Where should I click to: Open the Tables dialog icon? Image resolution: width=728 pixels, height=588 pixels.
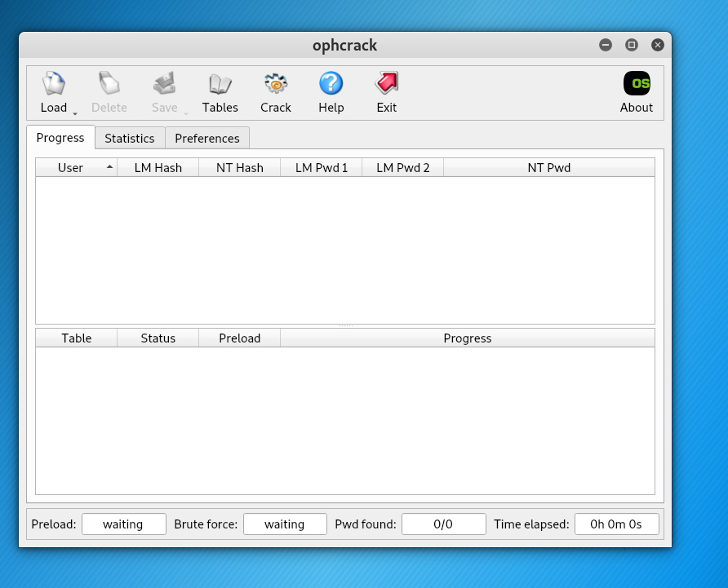tap(220, 83)
